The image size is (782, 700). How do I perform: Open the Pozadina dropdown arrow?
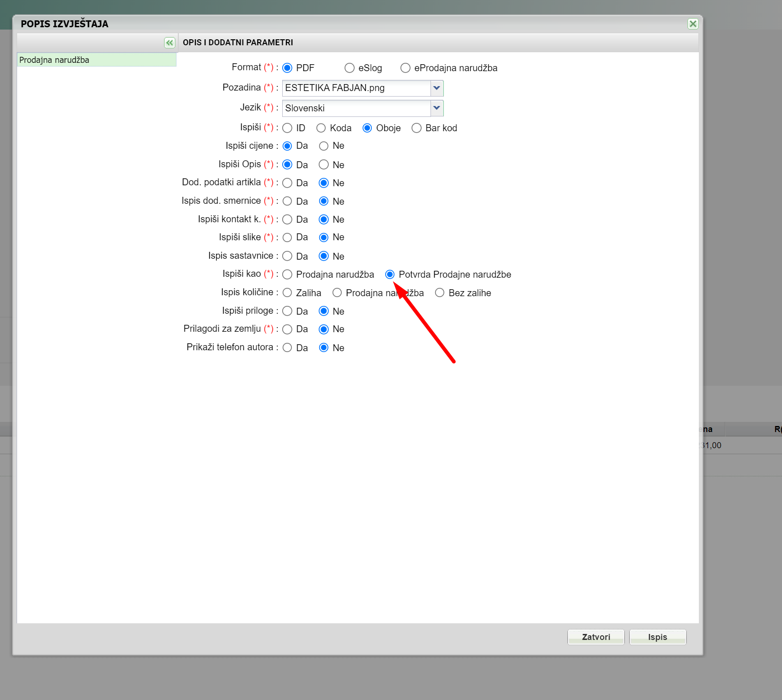pos(437,88)
